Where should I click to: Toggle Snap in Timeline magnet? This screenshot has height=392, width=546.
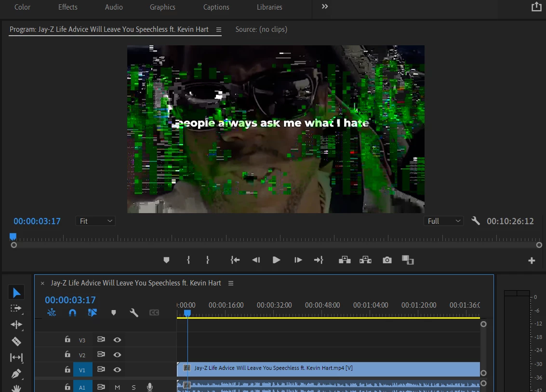tap(72, 312)
